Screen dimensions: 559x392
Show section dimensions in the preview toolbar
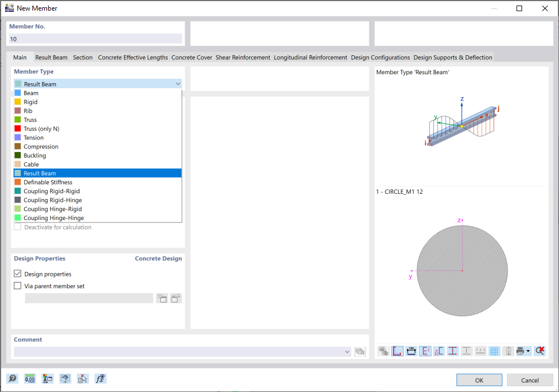(x=411, y=351)
